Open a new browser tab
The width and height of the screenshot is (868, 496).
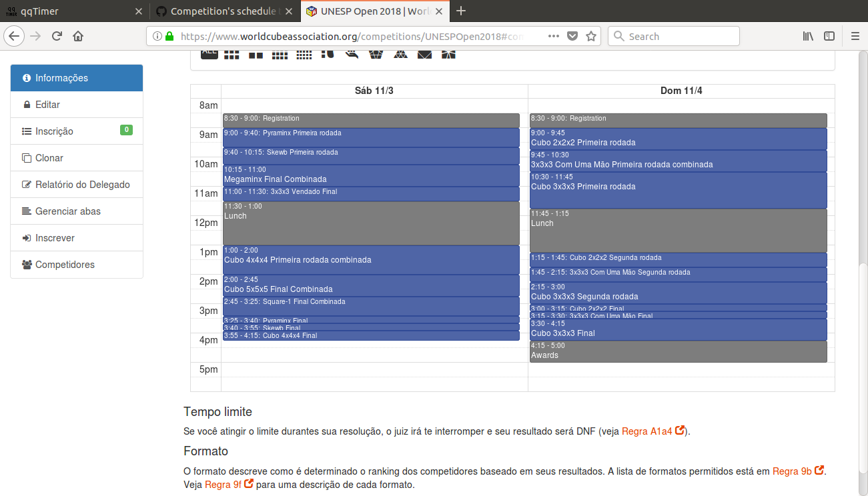(460, 11)
